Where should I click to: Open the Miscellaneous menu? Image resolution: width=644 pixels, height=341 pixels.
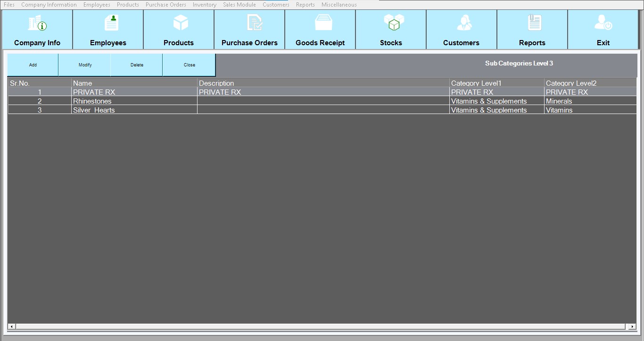pyautogui.click(x=339, y=5)
